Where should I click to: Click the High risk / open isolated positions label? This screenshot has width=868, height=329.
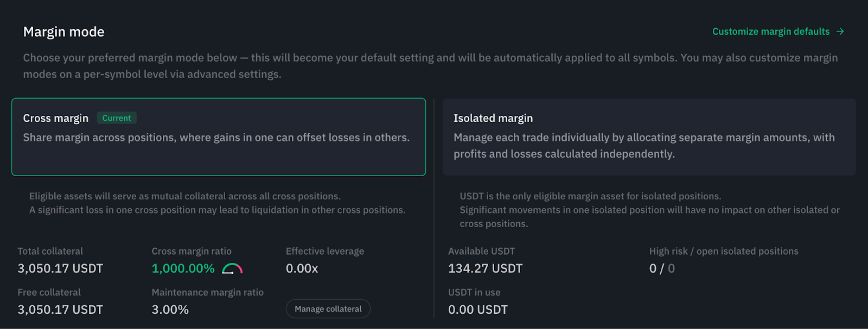point(724,251)
